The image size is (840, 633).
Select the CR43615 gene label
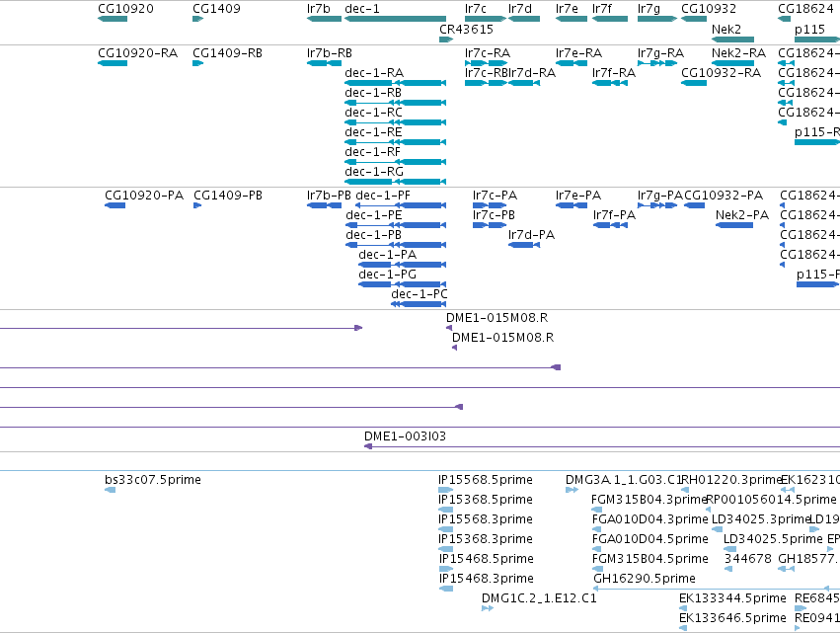click(466, 30)
